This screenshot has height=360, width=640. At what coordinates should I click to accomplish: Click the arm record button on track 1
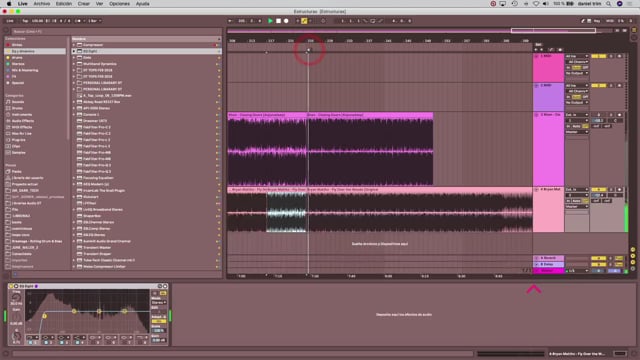tap(619, 56)
